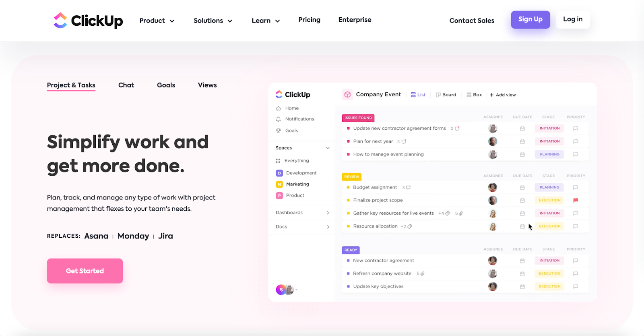Switch to the Views tab
This screenshot has width=644, height=336.
207,85
